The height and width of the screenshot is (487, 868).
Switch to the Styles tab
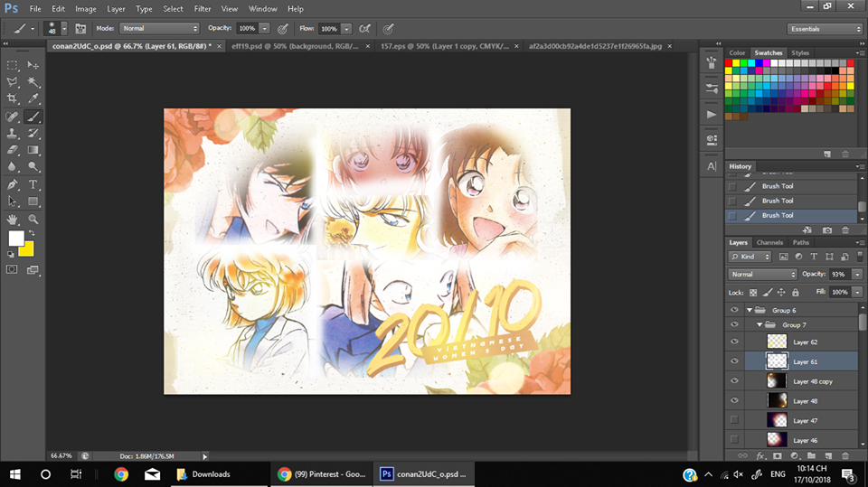[800, 52]
